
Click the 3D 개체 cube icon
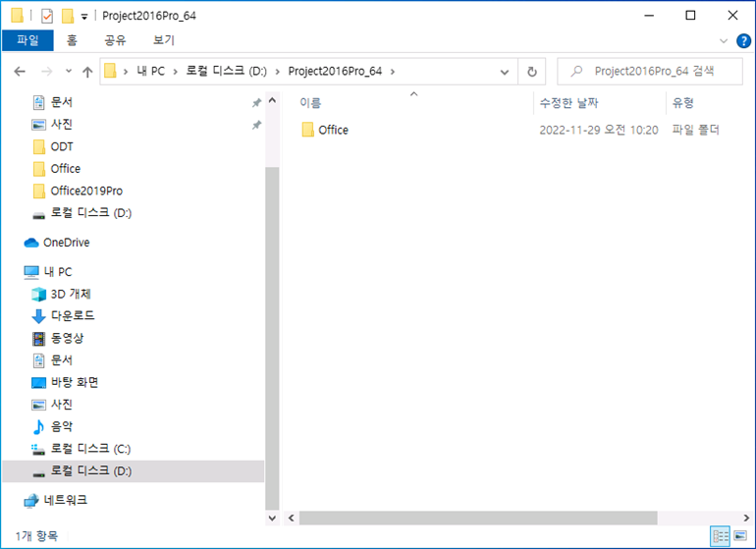(x=38, y=295)
